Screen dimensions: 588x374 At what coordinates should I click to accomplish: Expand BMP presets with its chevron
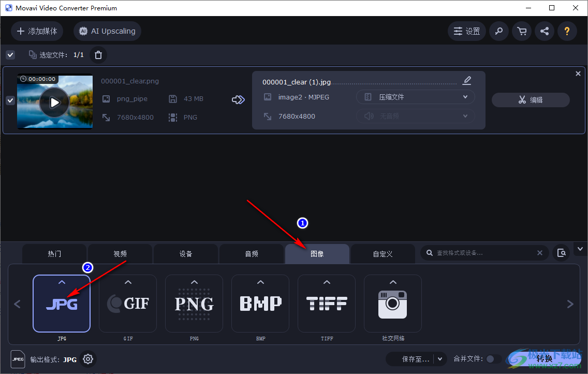[260, 282]
